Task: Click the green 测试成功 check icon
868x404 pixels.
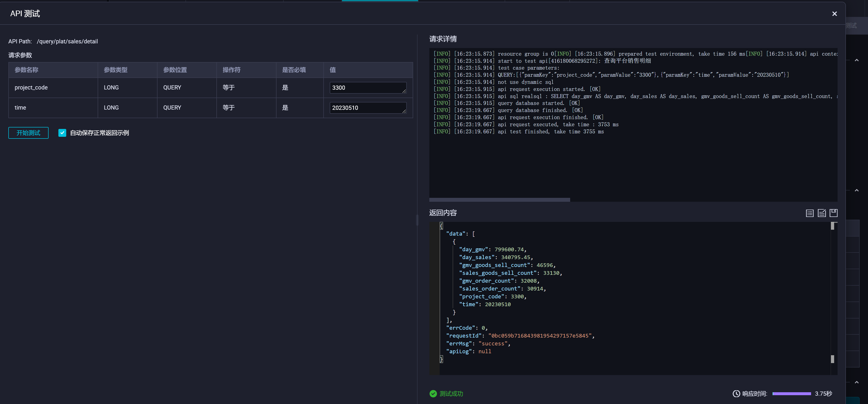Action: point(433,393)
